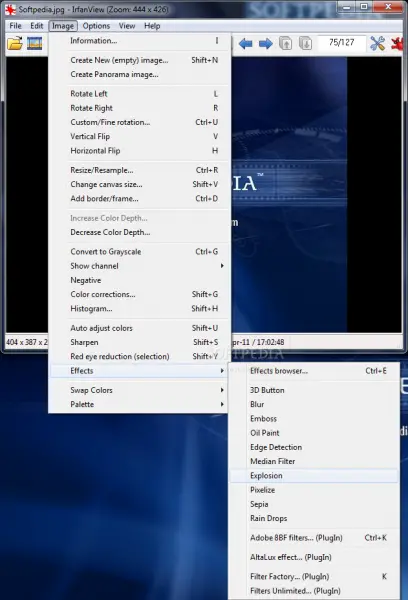The height and width of the screenshot is (600, 408).
Task: Apply the Blur effect
Action: click(x=314, y=404)
